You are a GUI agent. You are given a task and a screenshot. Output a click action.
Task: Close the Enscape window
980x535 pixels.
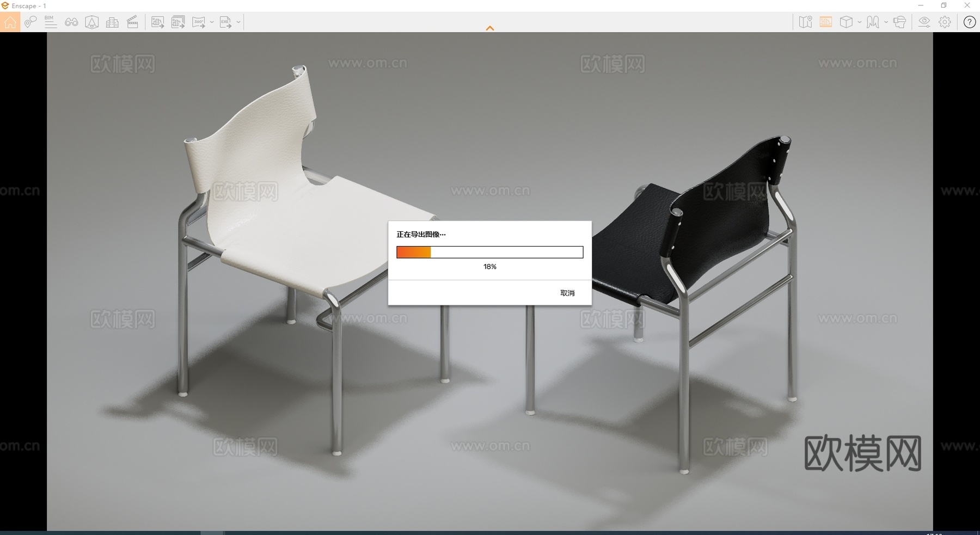(967, 5)
